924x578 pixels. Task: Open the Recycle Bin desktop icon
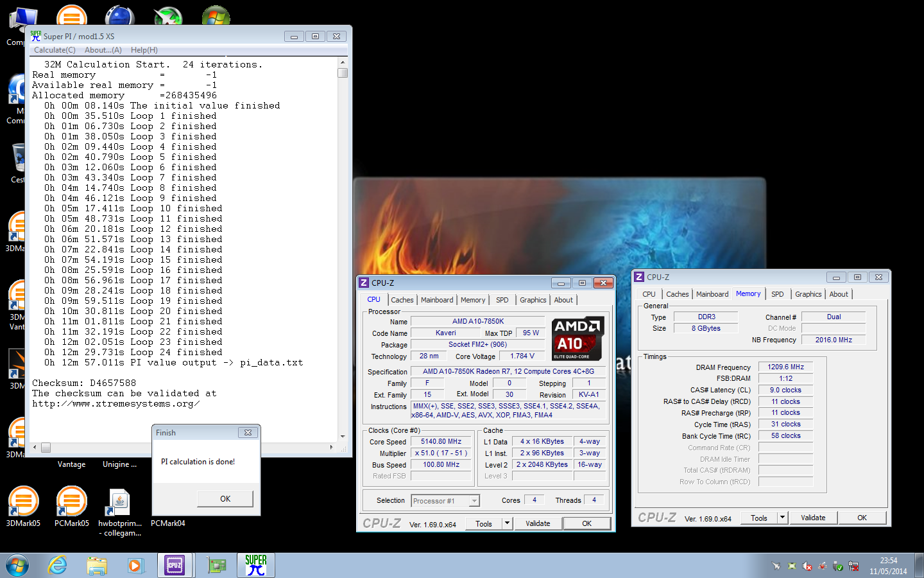(x=17, y=162)
